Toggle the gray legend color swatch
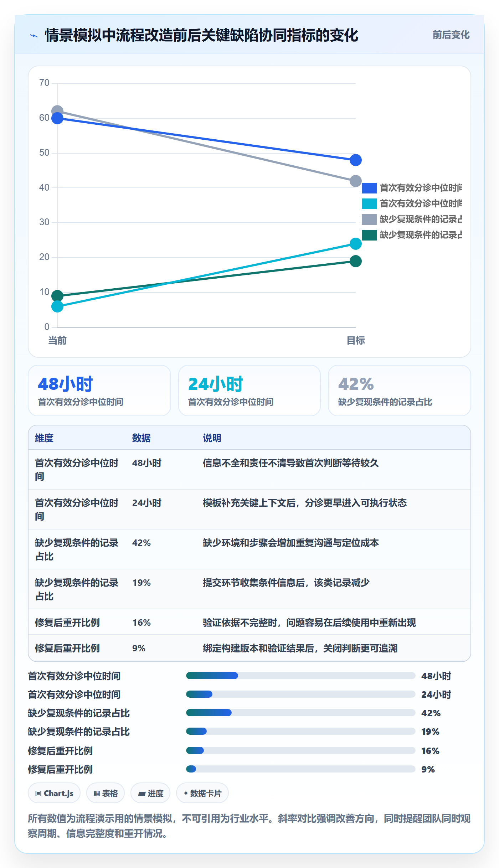 [369, 219]
